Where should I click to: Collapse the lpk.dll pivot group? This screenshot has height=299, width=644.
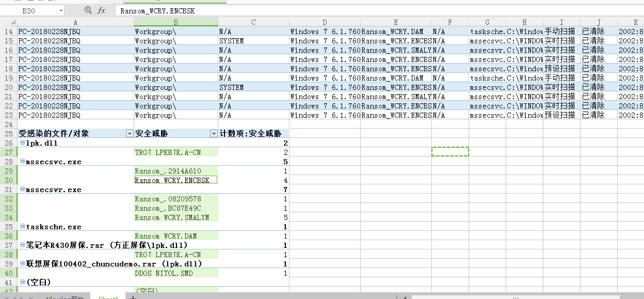coord(22,143)
